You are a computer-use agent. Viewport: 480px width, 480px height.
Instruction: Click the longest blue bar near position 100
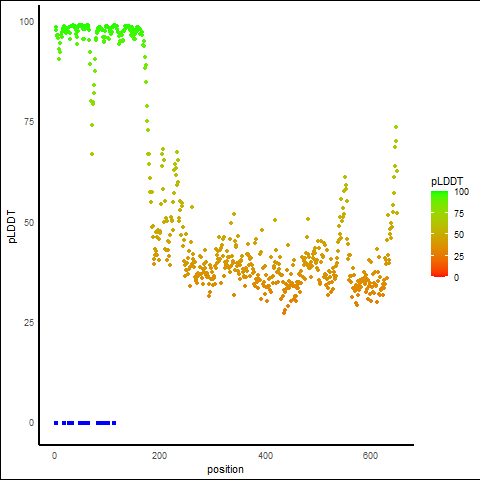point(103,423)
